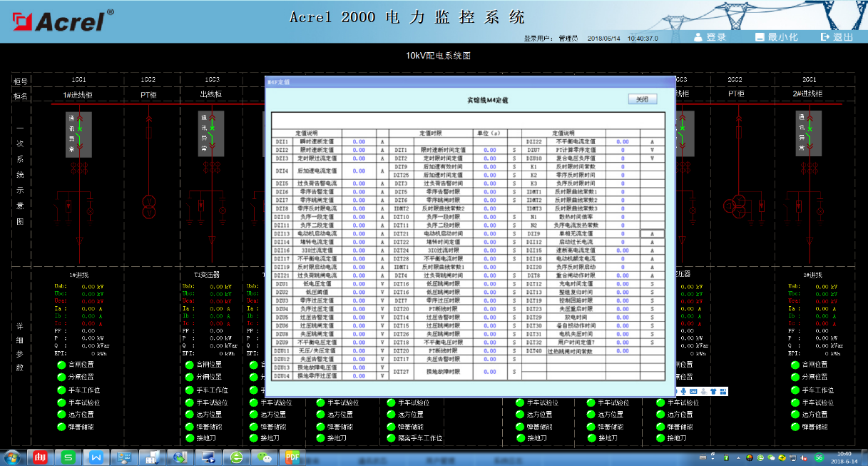Click the DZI22 不平衡电流定值 value field

622,142
